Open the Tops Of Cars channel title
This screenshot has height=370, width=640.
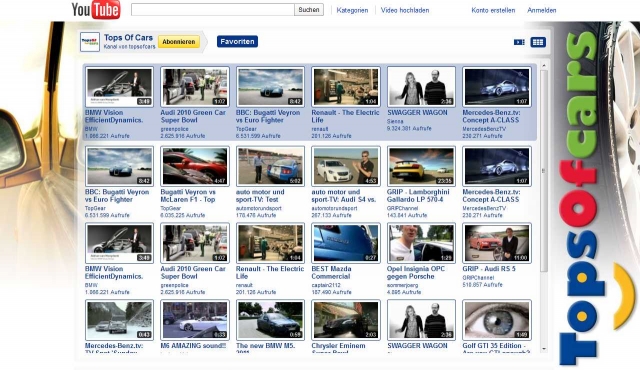click(x=128, y=38)
